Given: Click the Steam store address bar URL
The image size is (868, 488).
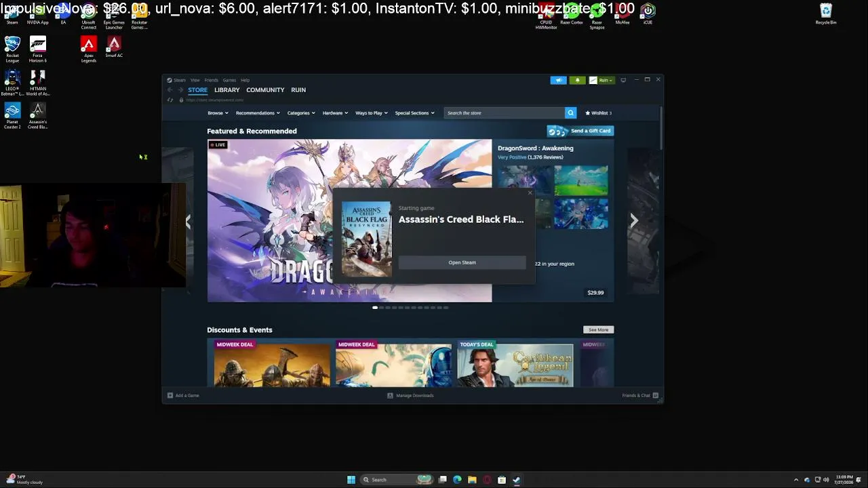Looking at the screenshot, I should [214, 100].
